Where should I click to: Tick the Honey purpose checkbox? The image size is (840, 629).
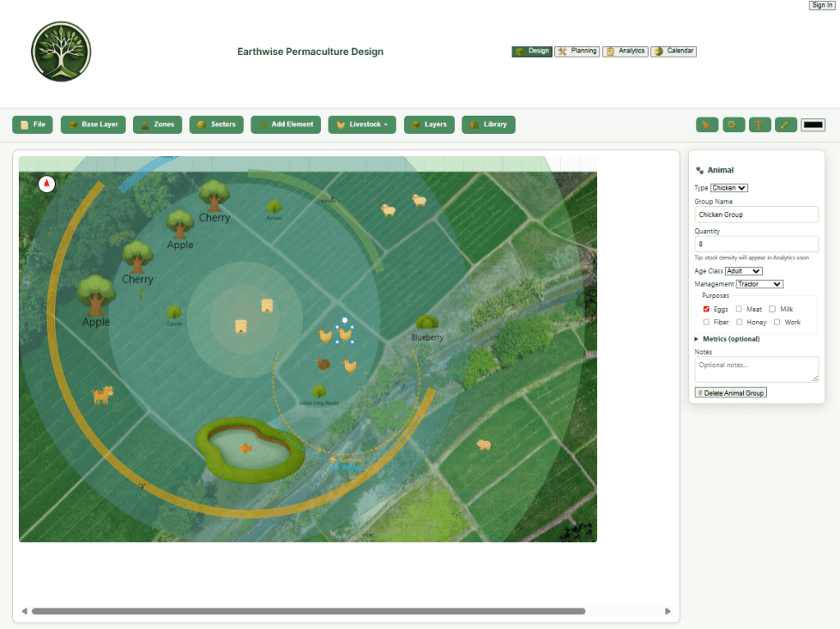click(x=739, y=323)
